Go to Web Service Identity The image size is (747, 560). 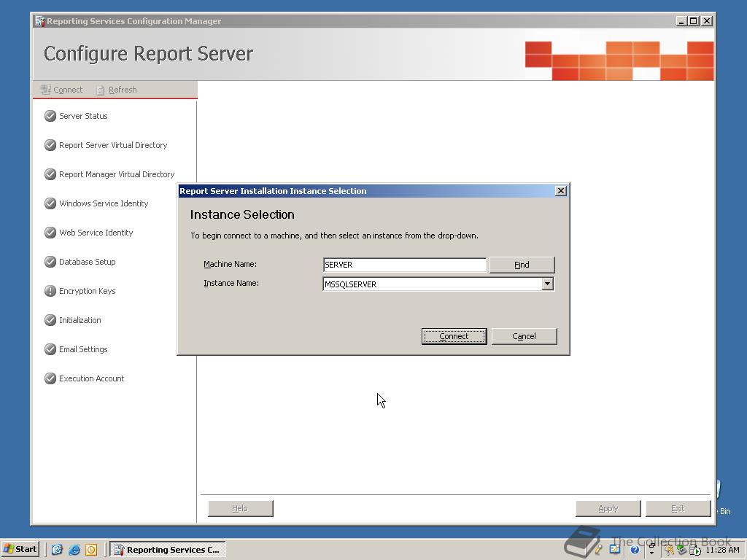click(x=96, y=233)
